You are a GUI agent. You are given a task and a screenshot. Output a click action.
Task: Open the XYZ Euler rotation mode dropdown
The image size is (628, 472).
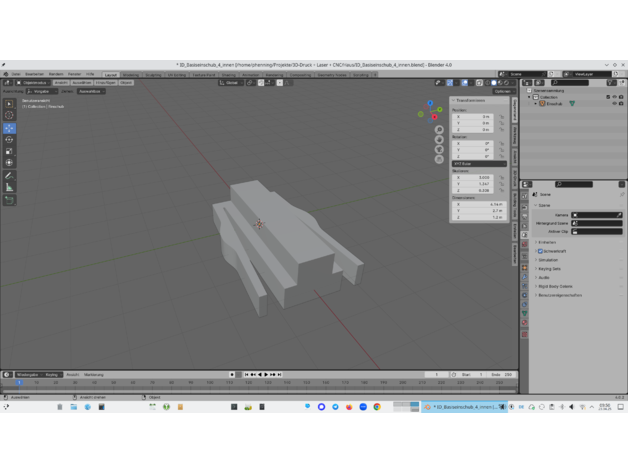[478, 164]
